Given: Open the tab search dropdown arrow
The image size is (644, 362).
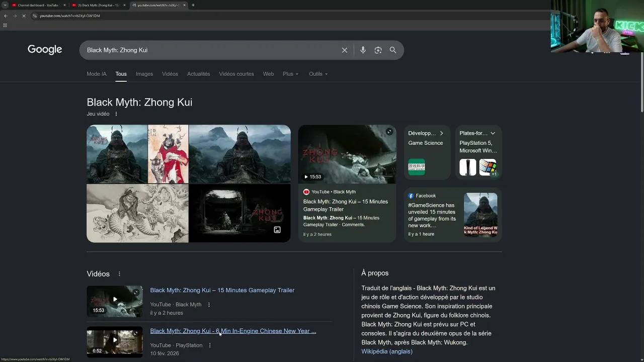Looking at the screenshot, I should pos(5,5).
